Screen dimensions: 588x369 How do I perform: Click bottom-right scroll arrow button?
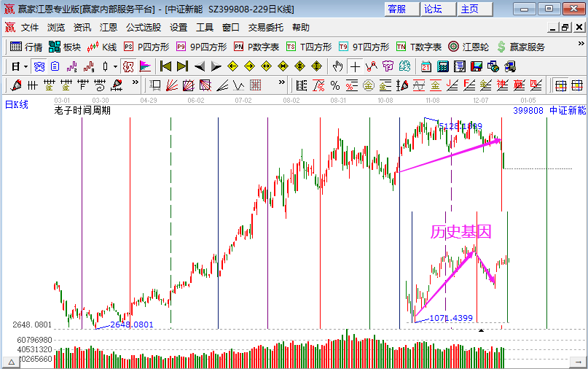click(x=577, y=362)
